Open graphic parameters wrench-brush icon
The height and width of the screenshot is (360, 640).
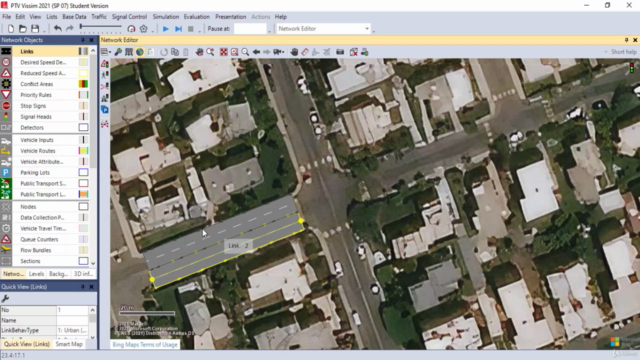118,52
